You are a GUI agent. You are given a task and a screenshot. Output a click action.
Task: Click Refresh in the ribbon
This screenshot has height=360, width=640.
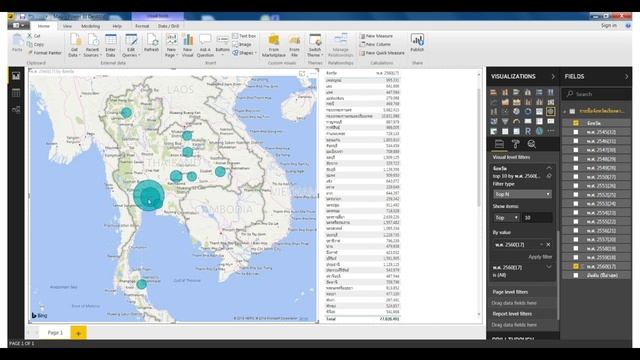(151, 43)
